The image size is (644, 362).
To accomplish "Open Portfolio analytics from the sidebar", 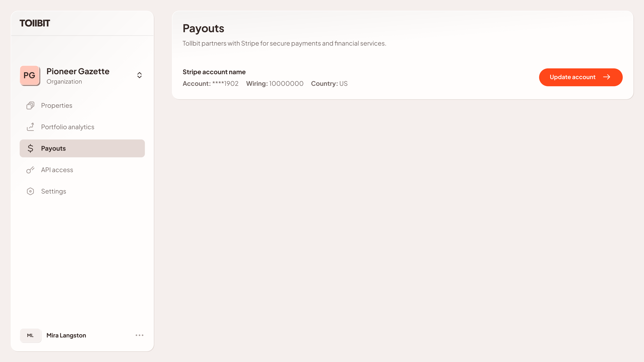I will (68, 127).
